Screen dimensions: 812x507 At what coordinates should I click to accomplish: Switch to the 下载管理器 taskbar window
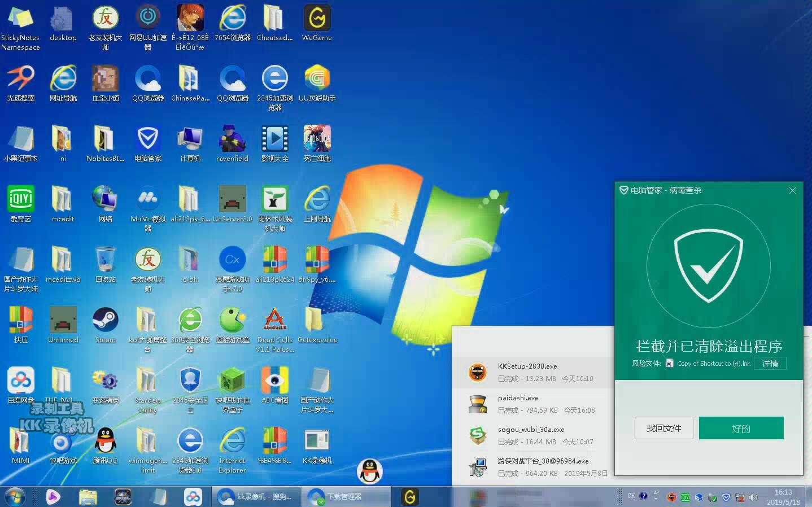pyautogui.click(x=346, y=497)
